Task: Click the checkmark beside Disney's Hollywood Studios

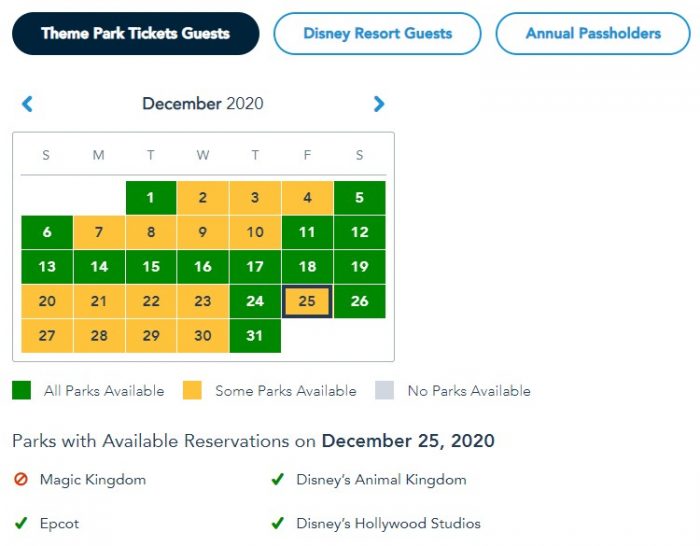Action: [x=278, y=523]
